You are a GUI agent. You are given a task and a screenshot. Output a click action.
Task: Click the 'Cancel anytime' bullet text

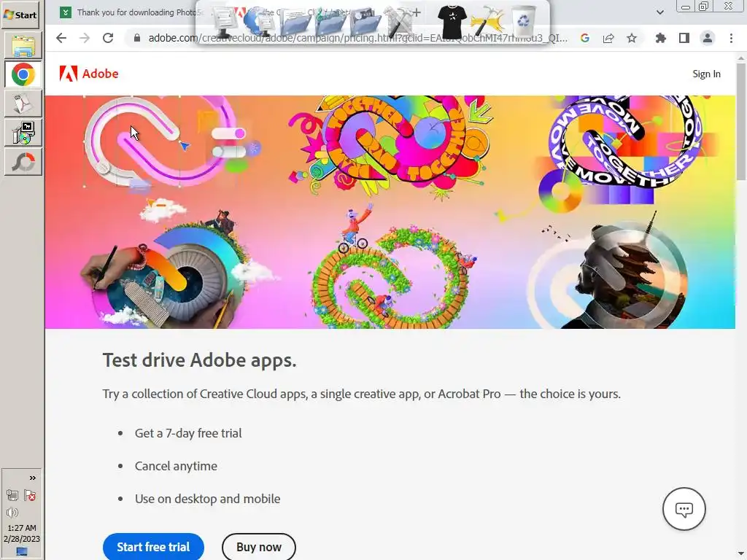[x=176, y=466]
